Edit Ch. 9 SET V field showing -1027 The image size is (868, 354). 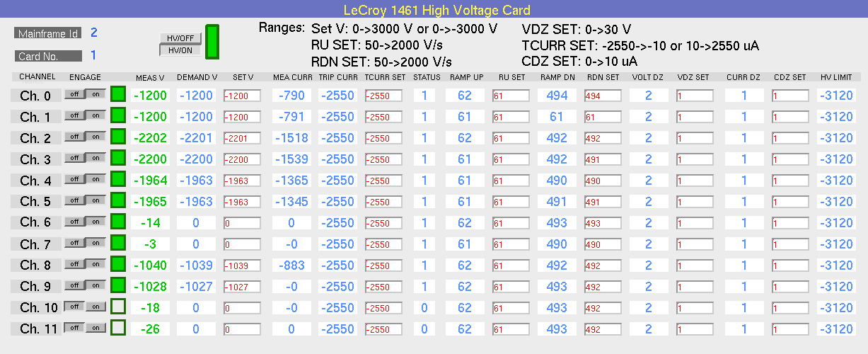242,287
